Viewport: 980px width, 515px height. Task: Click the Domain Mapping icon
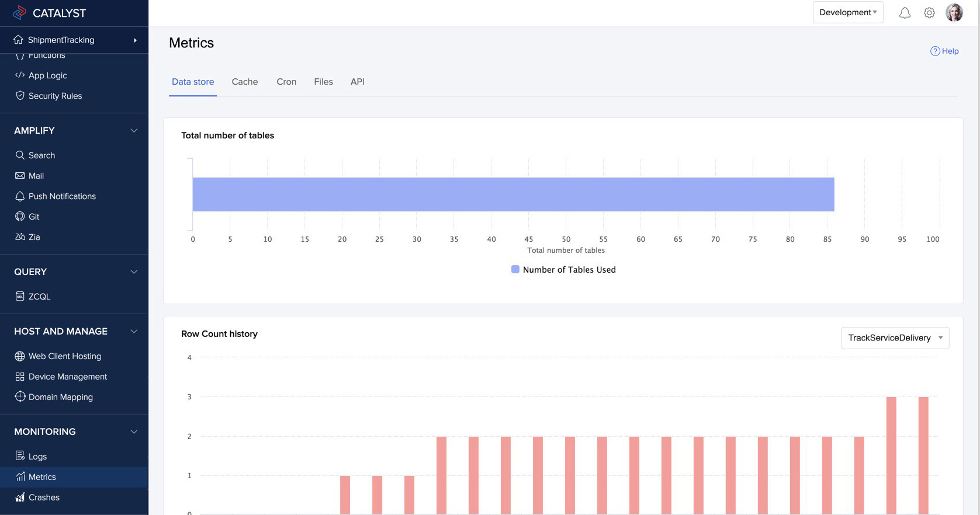coord(20,396)
